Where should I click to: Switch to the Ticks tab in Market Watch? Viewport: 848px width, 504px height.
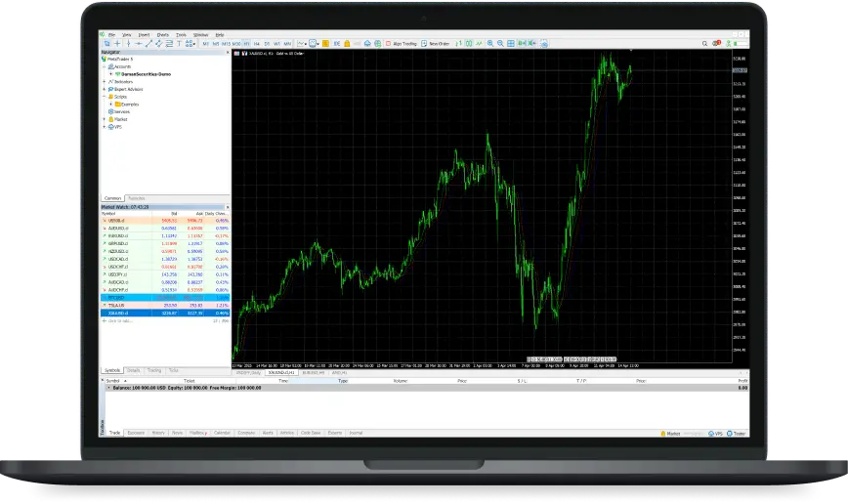pyautogui.click(x=174, y=370)
